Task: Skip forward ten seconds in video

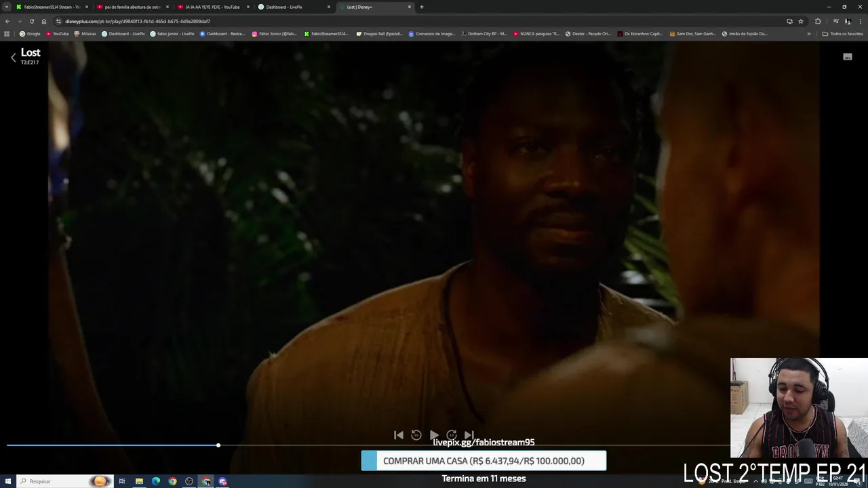Action: [x=452, y=435]
